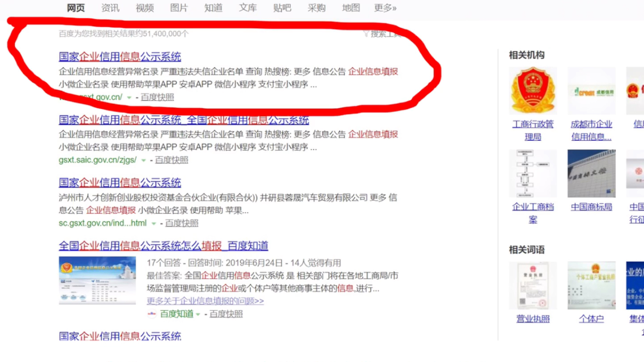The image size is (644, 362).
Task: Click 更多关于企业信息填报的问题>> link
Action: pyautogui.click(x=205, y=301)
